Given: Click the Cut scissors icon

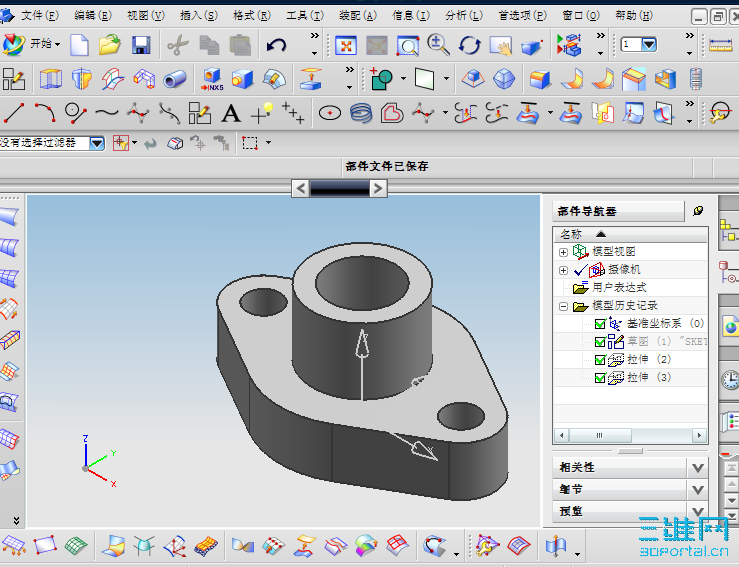Looking at the screenshot, I should (178, 45).
